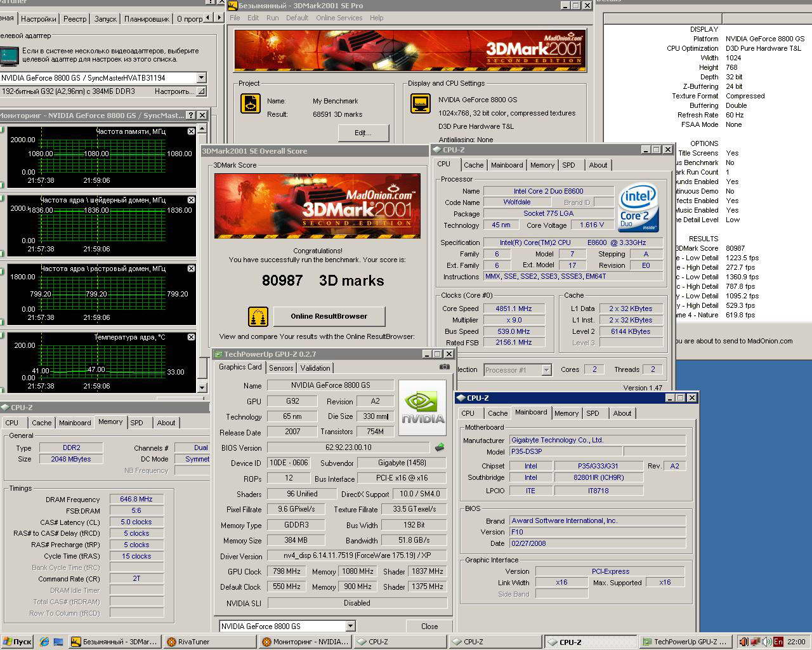
Task: Click the Intel Core 2 Duo logo in CPU-Z
Action: (639, 208)
